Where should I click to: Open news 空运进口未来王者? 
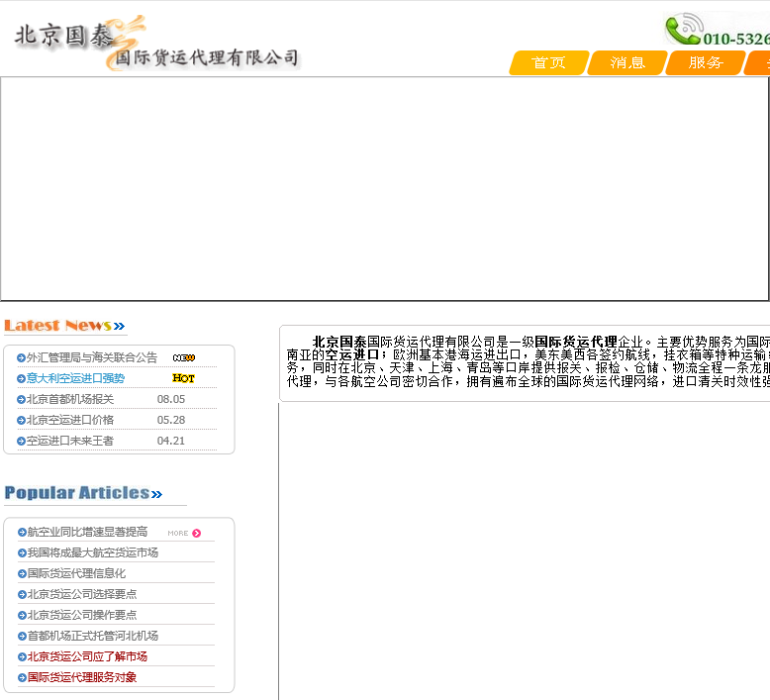coord(70,441)
